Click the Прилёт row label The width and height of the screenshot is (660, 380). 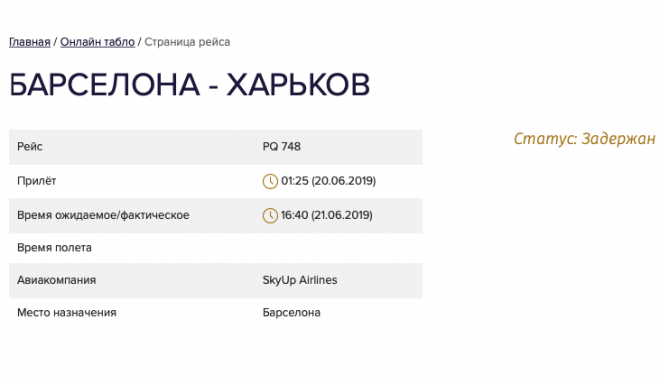tap(37, 181)
